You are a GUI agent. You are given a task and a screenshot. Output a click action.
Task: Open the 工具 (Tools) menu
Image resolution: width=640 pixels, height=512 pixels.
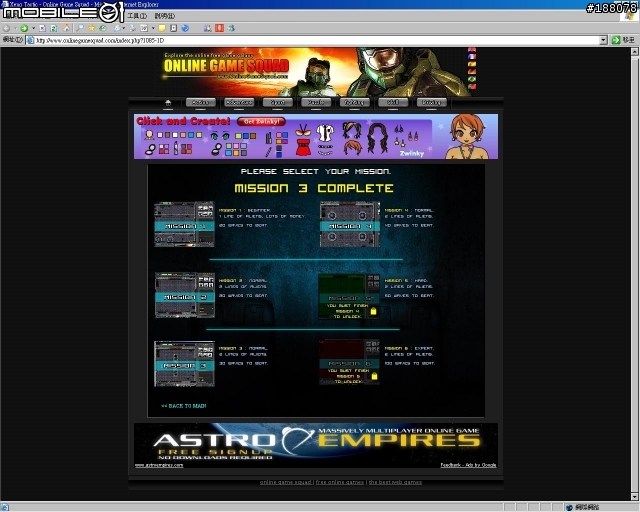coord(137,16)
